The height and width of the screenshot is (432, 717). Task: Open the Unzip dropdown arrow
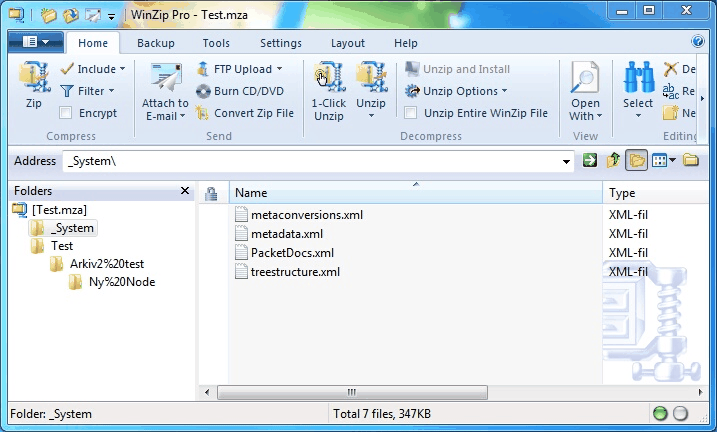click(x=371, y=116)
